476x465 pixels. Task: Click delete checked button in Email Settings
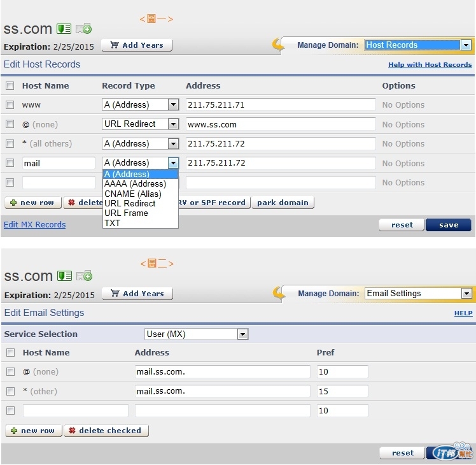click(106, 431)
